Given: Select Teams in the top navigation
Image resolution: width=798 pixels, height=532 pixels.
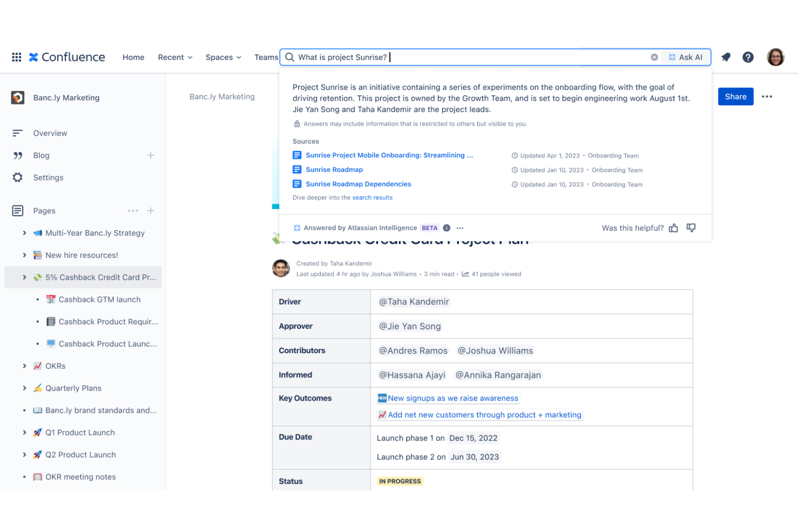Looking at the screenshot, I should pos(266,57).
